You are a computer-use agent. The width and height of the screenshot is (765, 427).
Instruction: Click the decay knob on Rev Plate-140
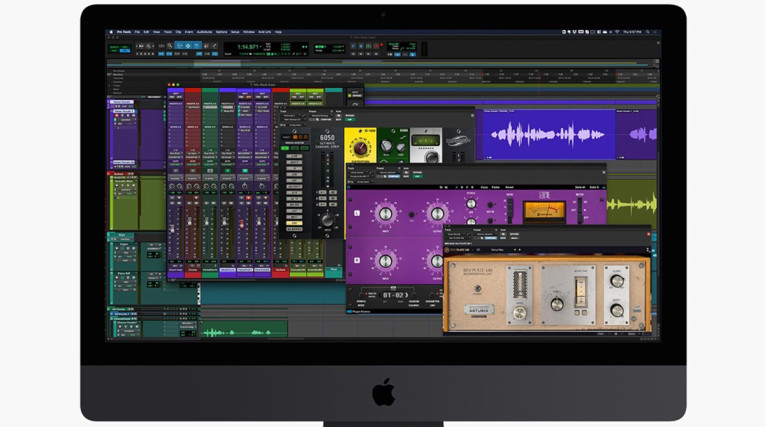click(x=557, y=304)
